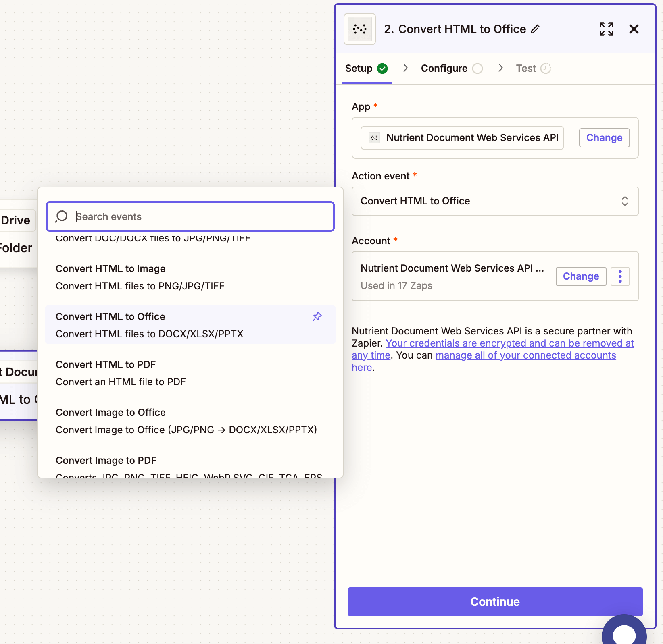
Task: Switch to the Test tab
Action: click(x=526, y=68)
